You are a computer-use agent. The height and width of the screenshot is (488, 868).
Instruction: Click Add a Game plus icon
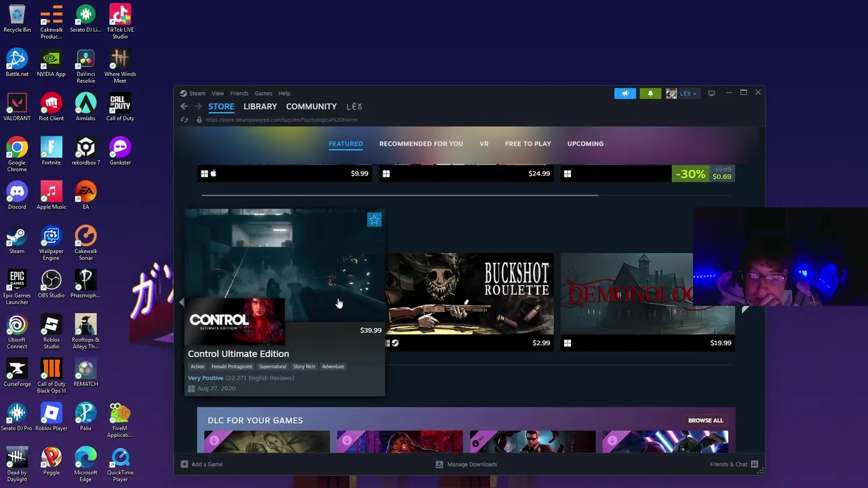point(184,464)
